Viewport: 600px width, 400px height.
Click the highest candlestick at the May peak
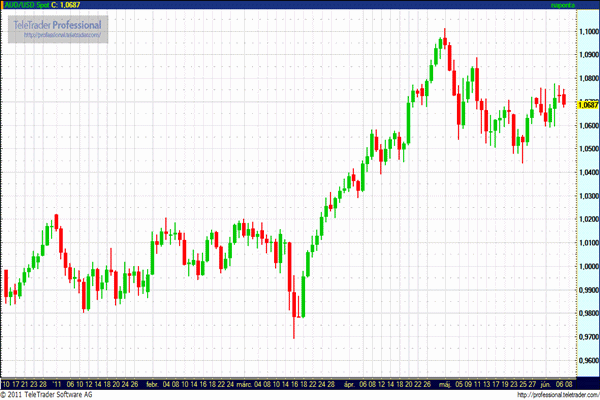[442, 45]
